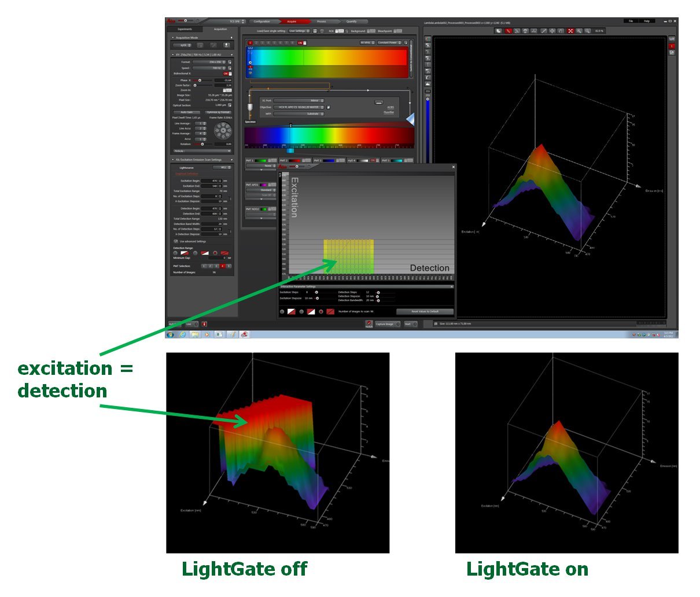Click Reset Values to Default button

coord(425,311)
